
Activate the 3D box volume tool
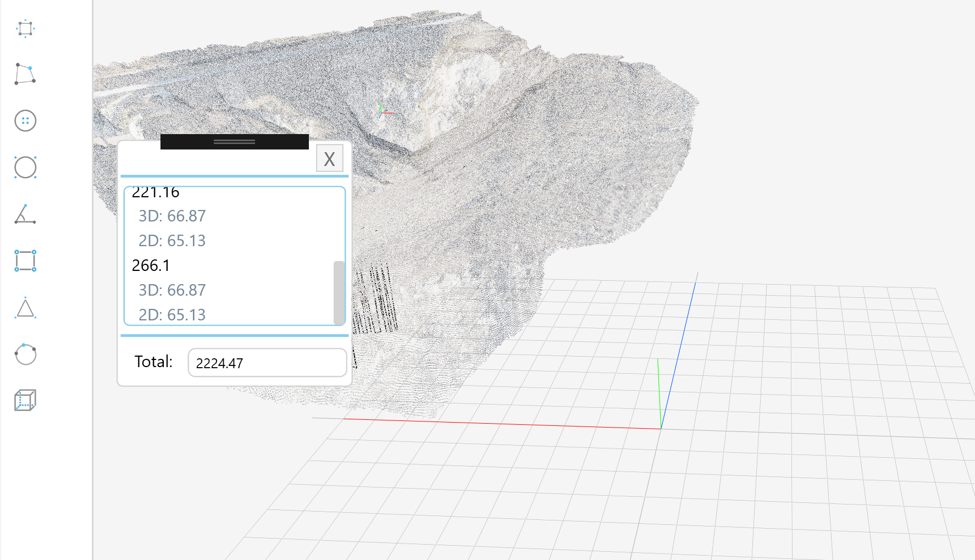click(x=25, y=401)
